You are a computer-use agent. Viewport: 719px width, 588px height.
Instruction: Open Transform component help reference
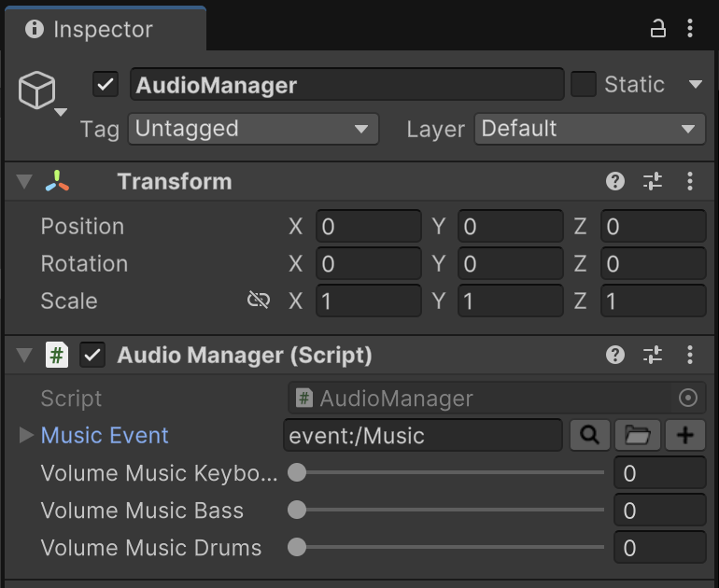coord(615,181)
